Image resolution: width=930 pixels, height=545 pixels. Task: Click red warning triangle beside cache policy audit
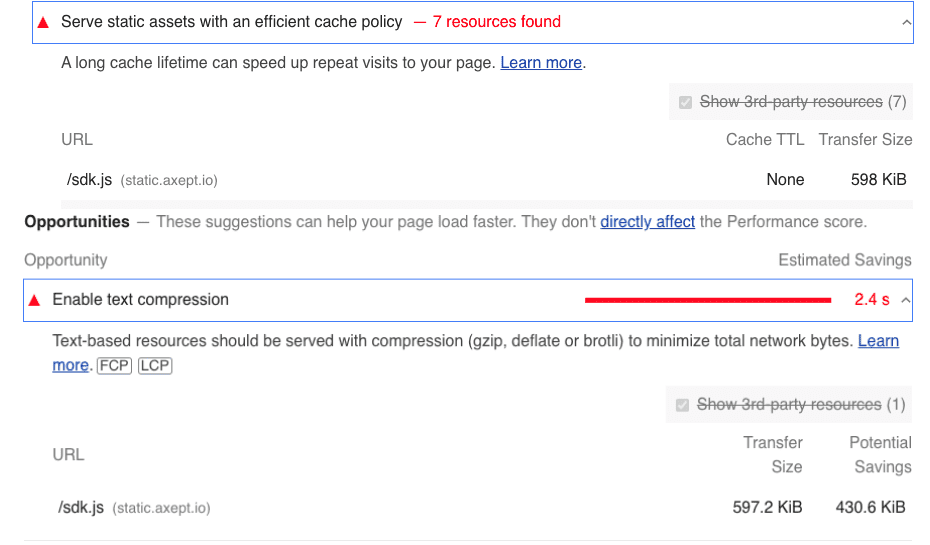pos(43,23)
